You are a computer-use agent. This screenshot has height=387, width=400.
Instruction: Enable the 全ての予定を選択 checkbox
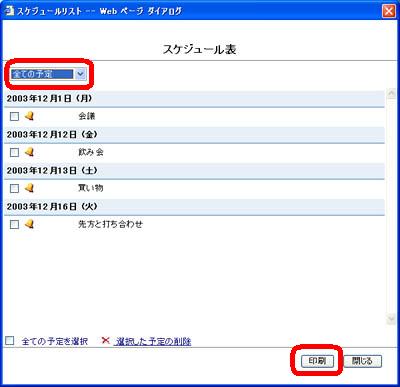point(10,341)
